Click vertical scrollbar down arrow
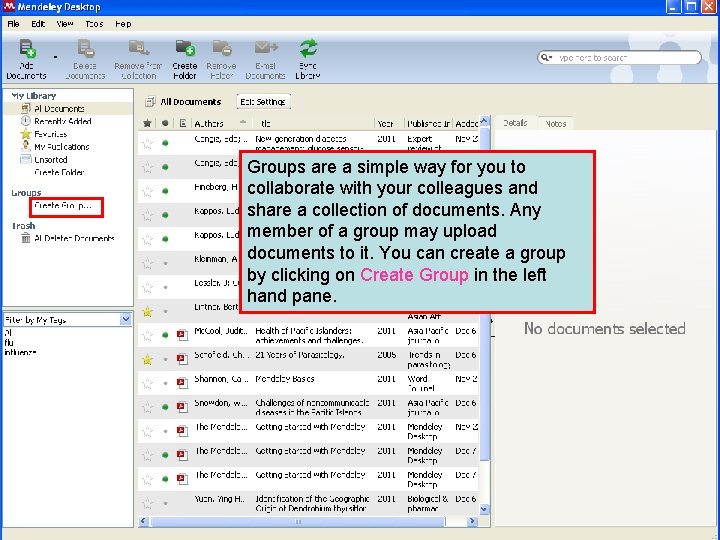The width and height of the screenshot is (720, 540). 484,509
